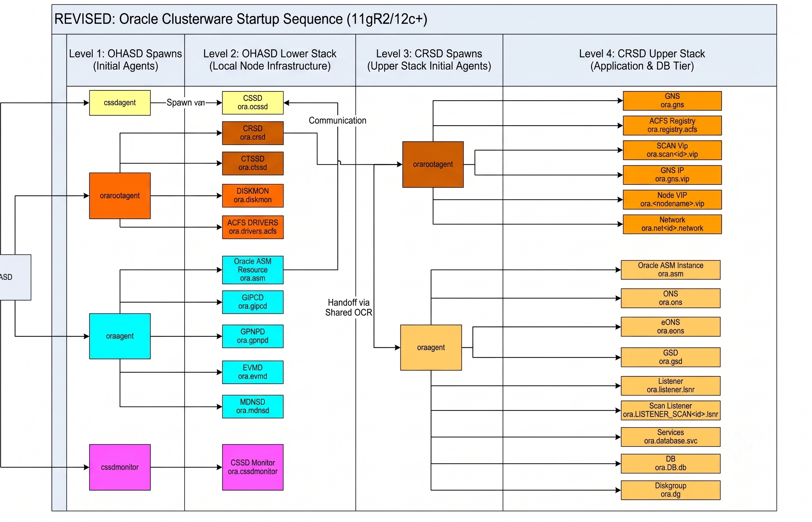Select the GSD ora.gsd box
The height and width of the screenshot is (522, 812).
point(670,357)
